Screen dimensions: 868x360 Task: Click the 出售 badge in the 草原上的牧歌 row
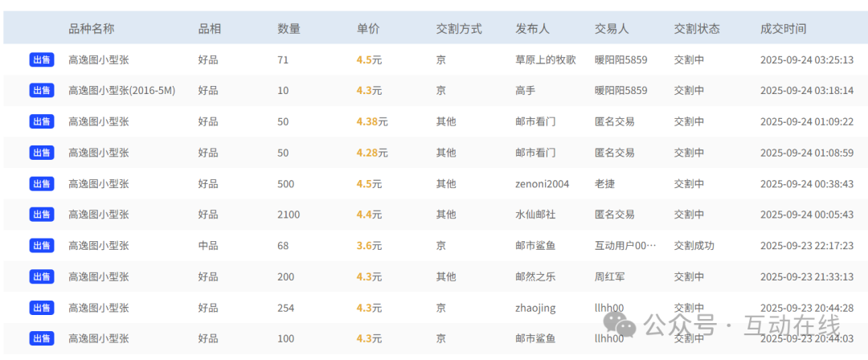[42, 59]
